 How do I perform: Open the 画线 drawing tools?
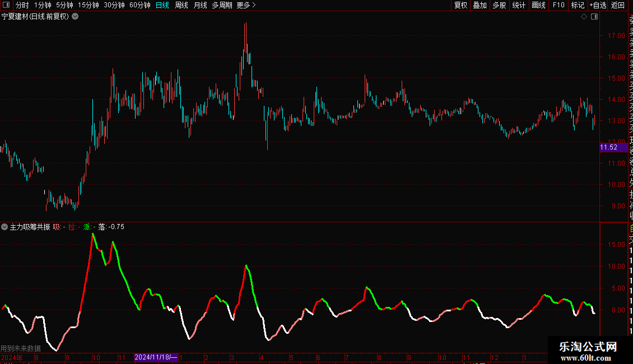click(538, 5)
